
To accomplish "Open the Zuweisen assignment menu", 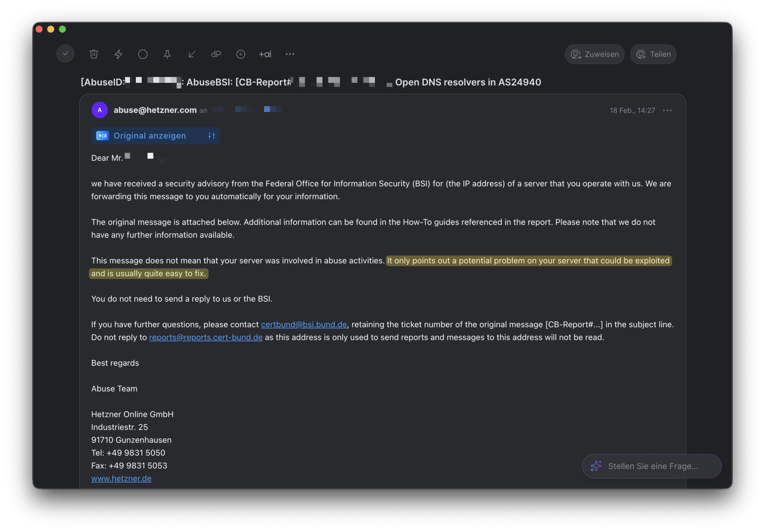I will click(x=594, y=54).
